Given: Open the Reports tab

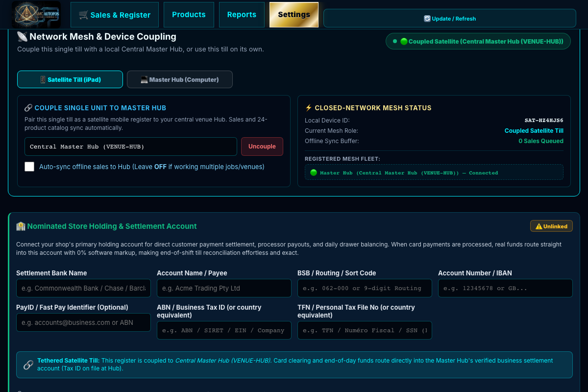Looking at the screenshot, I should pos(242,15).
